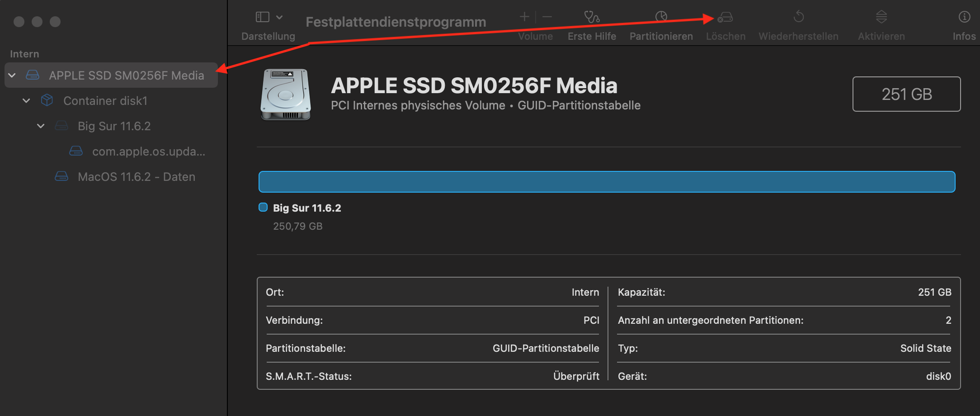This screenshot has width=980, height=416.
Task: Click the large hard drive image
Action: point(286,95)
